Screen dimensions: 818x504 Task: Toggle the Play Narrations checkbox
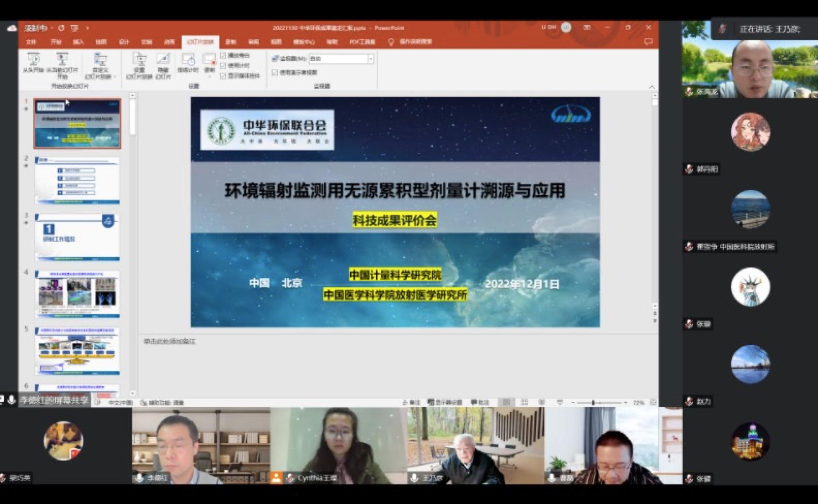point(223,55)
